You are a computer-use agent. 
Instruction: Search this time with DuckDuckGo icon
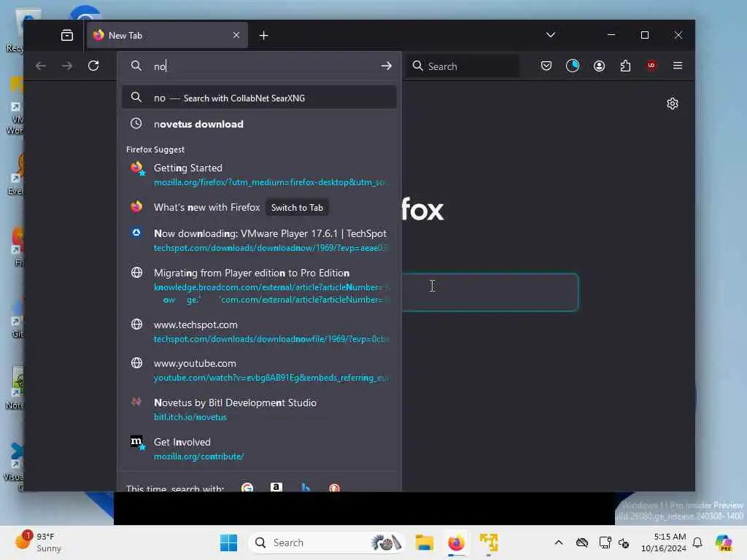tap(334, 487)
